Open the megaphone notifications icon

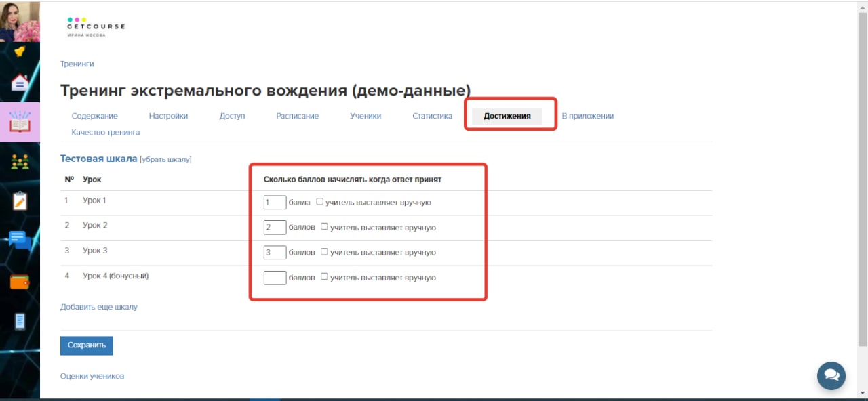(x=20, y=52)
